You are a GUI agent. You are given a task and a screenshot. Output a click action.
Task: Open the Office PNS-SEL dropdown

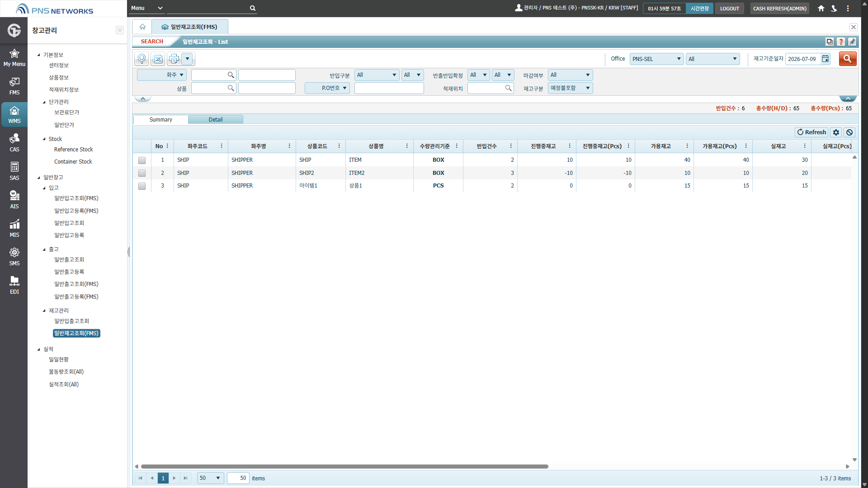pyautogui.click(x=656, y=59)
